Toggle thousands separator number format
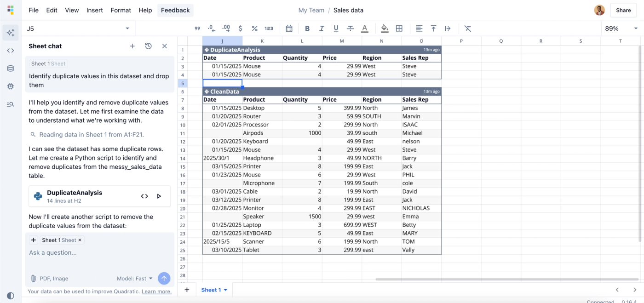644x303 pixels. (x=197, y=29)
